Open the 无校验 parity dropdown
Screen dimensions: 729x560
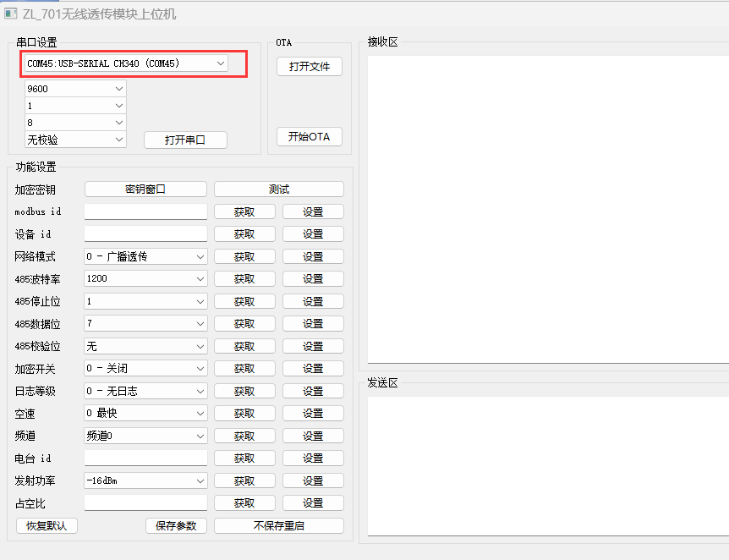(75, 140)
